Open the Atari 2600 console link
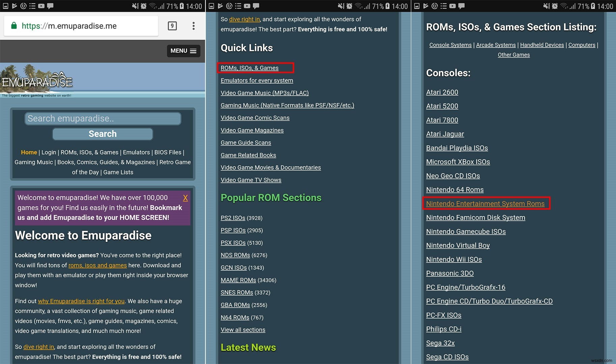The height and width of the screenshot is (364, 616). [x=442, y=92]
